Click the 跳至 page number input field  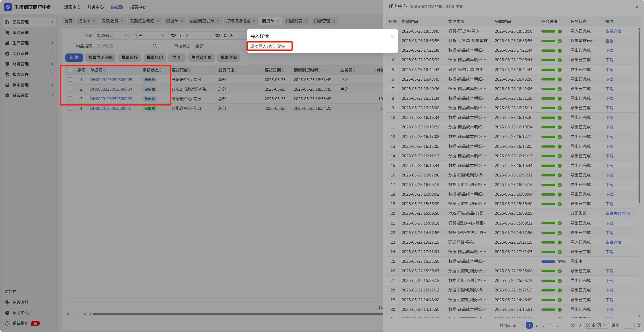[x=628, y=325]
